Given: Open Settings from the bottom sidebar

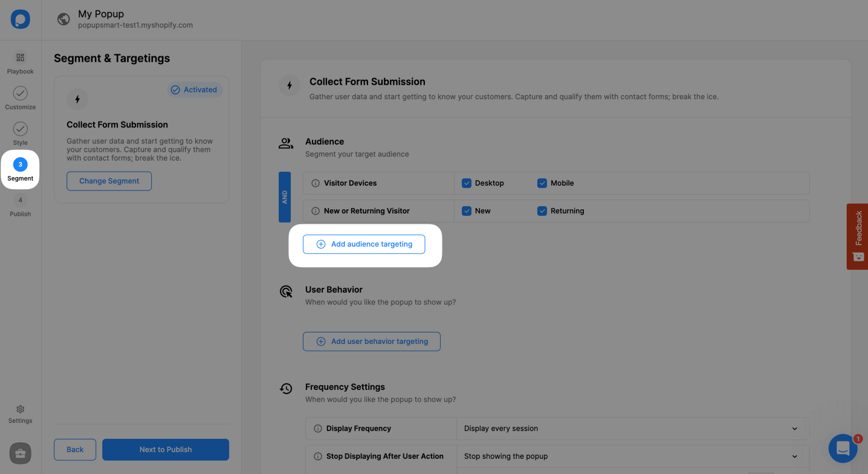Looking at the screenshot, I should pos(20,414).
